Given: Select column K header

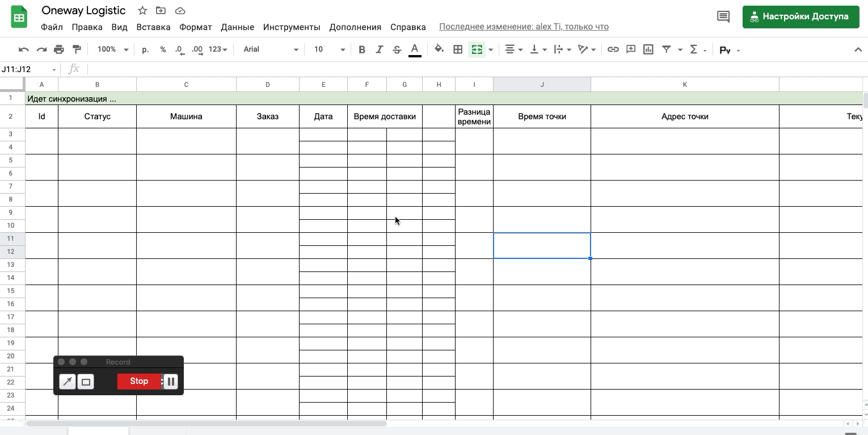Looking at the screenshot, I should (685, 85).
